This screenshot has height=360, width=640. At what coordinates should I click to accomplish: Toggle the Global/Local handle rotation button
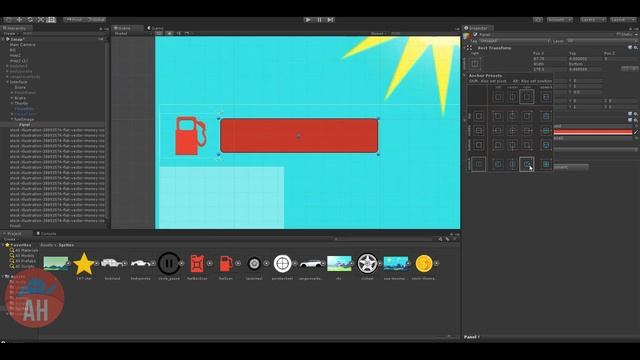96,20
